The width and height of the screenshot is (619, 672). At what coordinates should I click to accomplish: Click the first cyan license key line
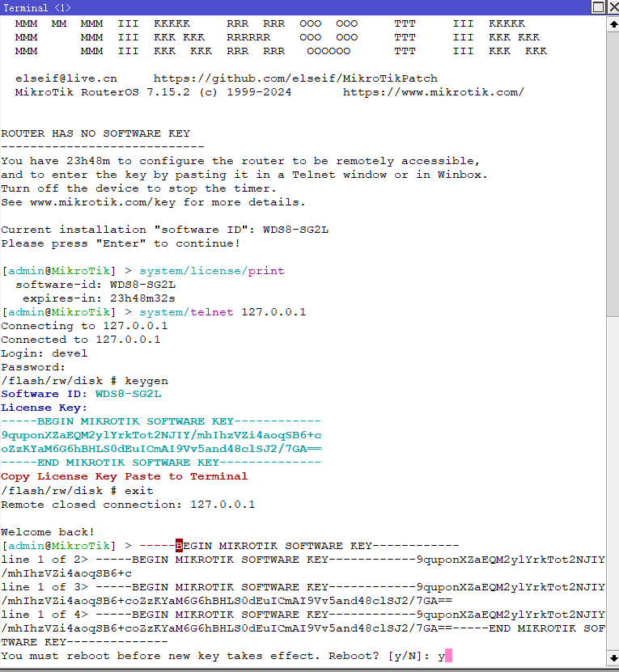(161, 436)
